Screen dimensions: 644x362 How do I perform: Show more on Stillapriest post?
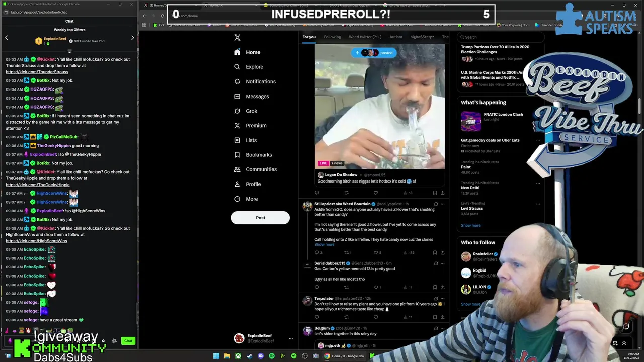(x=324, y=245)
